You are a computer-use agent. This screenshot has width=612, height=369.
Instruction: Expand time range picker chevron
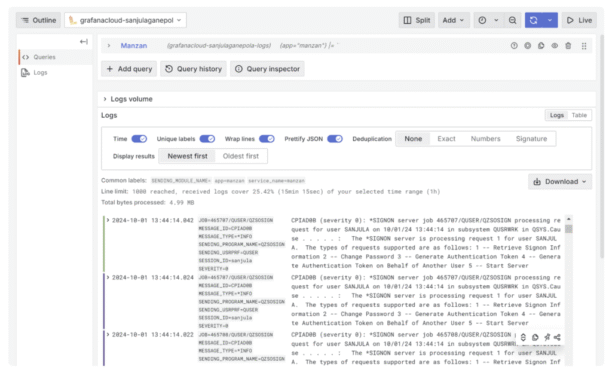pyautogui.click(x=496, y=20)
